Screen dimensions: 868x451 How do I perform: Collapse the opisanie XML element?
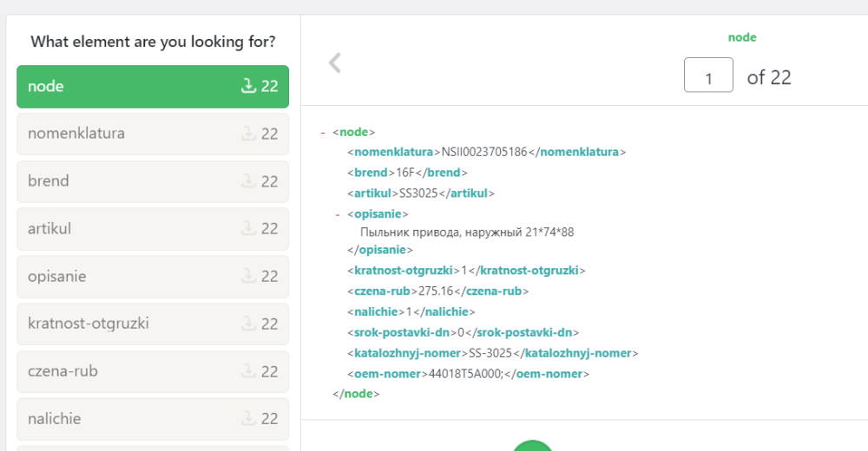point(338,214)
